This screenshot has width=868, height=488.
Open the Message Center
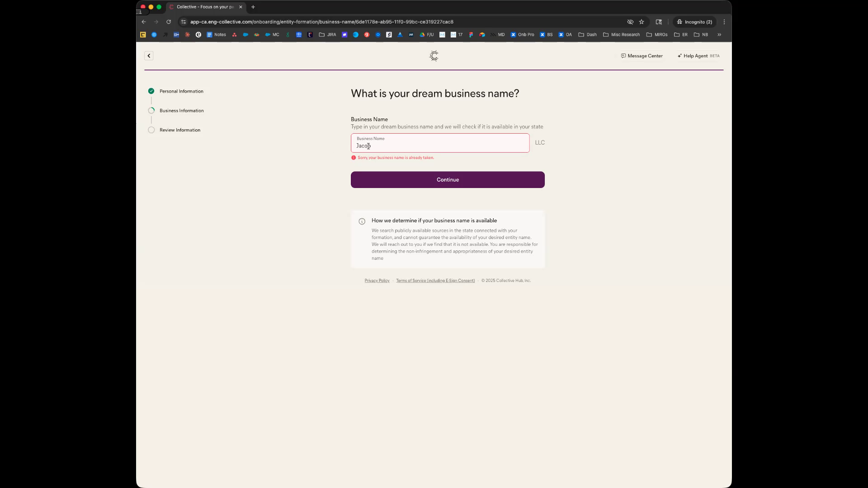pos(642,56)
